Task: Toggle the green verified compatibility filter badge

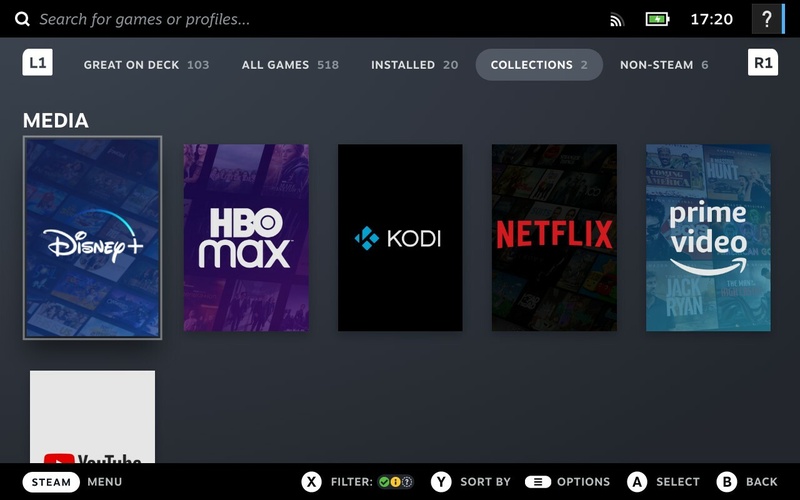Action: pos(384,482)
